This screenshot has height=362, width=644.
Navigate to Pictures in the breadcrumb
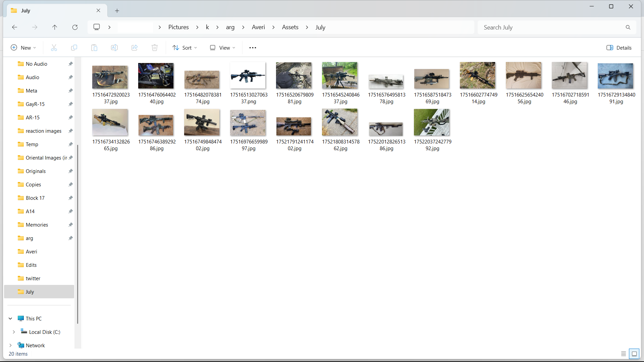[178, 27]
